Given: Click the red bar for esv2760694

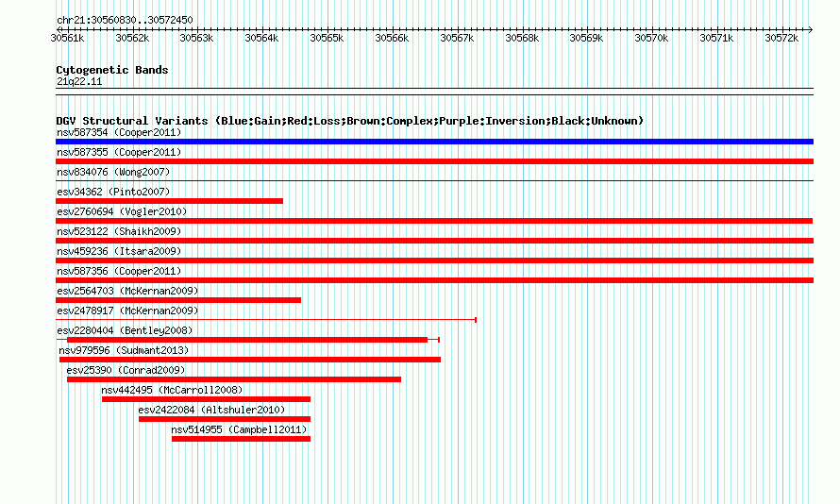Looking at the screenshot, I should (x=434, y=221).
